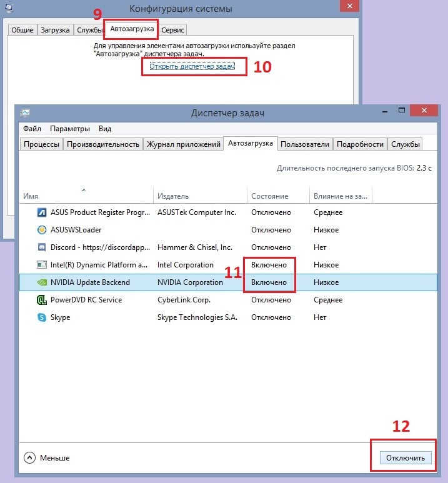Select the Загрузка tab in System Configuration
The height and width of the screenshot is (483, 448).
pos(55,30)
